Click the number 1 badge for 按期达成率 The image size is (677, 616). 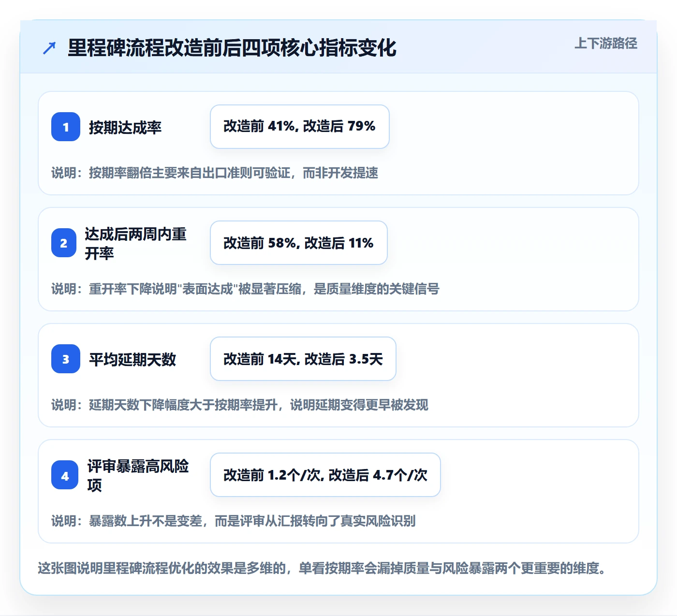[66, 127]
